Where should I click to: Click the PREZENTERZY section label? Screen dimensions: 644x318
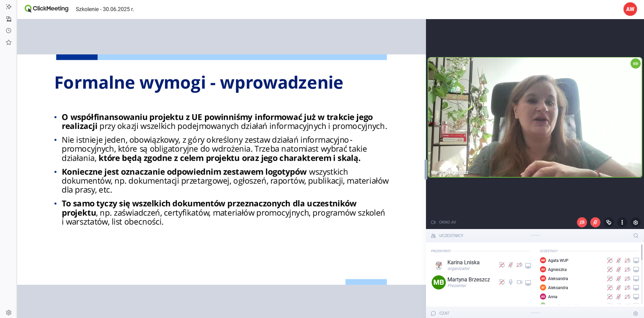(441, 251)
